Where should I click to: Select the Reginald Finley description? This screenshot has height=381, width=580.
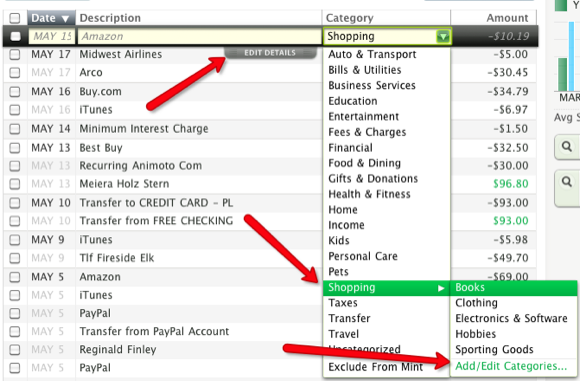pyautogui.click(x=118, y=350)
